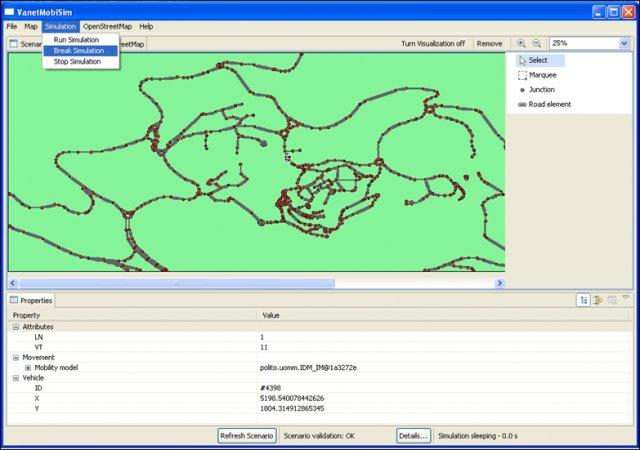Click the Details... button
This screenshot has height=450, width=640.
[x=413, y=436]
